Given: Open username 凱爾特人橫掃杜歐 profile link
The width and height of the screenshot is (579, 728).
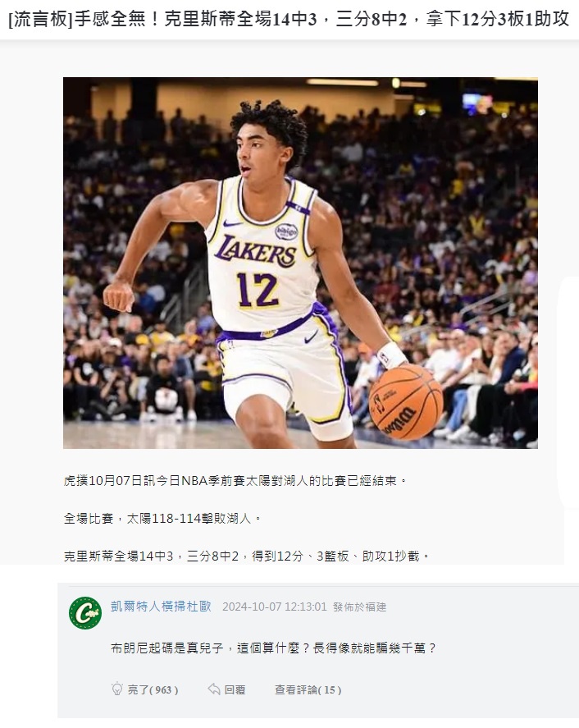Looking at the screenshot, I should click(x=161, y=607).
